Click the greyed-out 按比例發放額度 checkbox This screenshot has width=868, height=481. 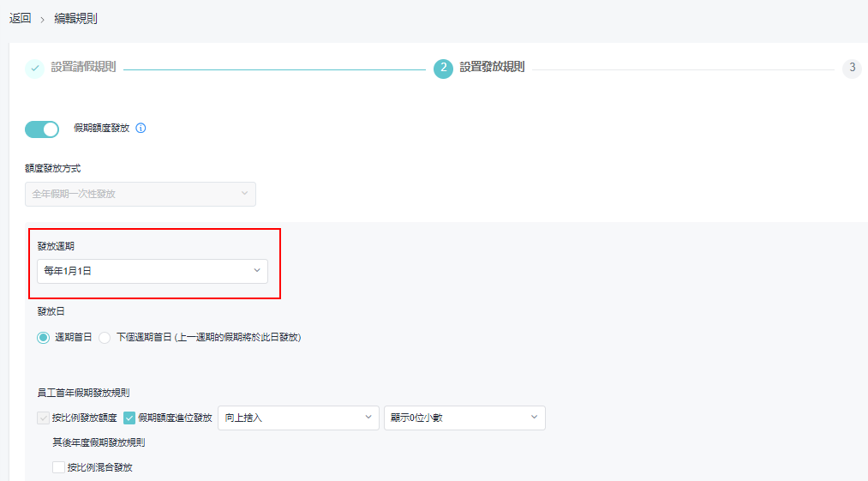[44, 418]
